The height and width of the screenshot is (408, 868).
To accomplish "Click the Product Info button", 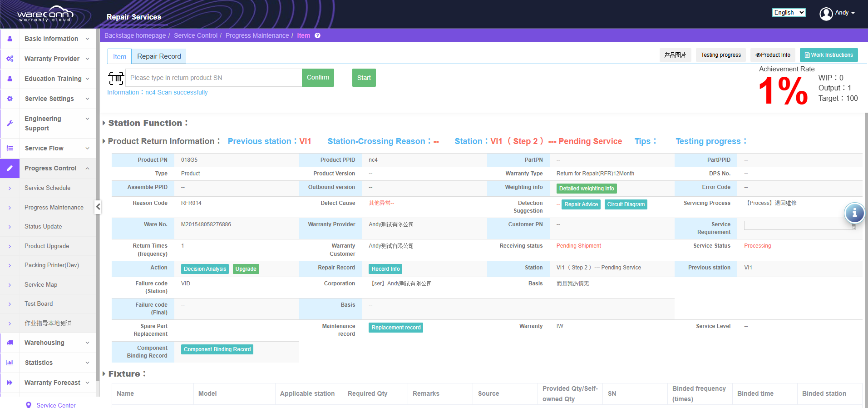I will (x=773, y=55).
